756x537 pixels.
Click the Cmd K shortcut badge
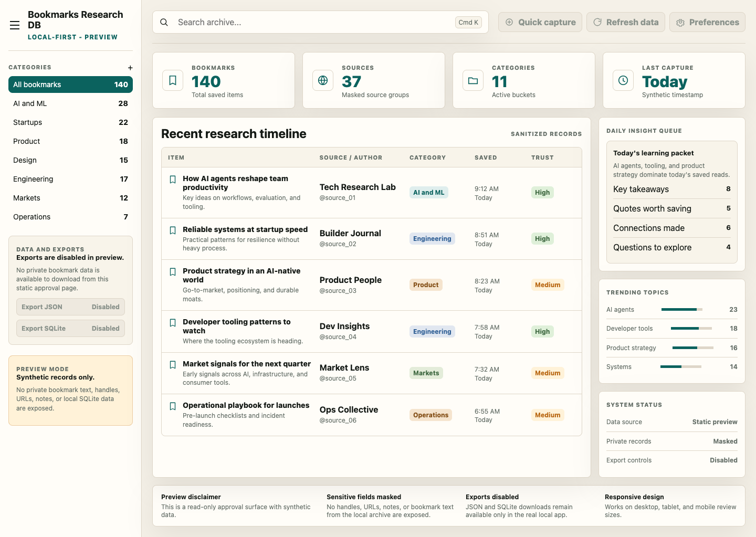[468, 22]
